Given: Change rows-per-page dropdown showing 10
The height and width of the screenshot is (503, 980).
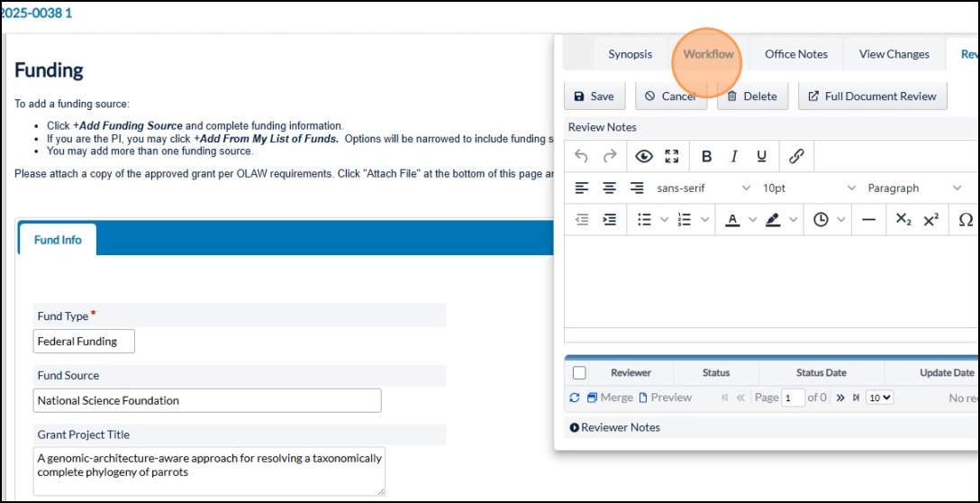Looking at the screenshot, I should point(880,398).
